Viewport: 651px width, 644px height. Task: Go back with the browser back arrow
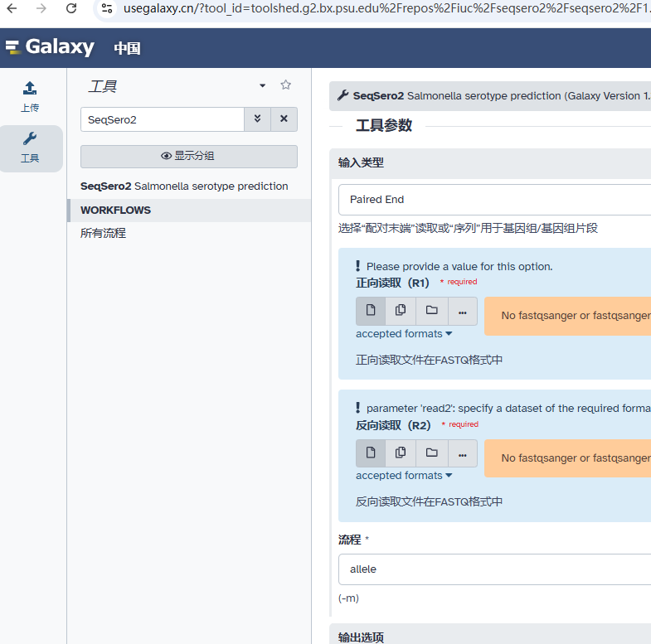[12, 8]
